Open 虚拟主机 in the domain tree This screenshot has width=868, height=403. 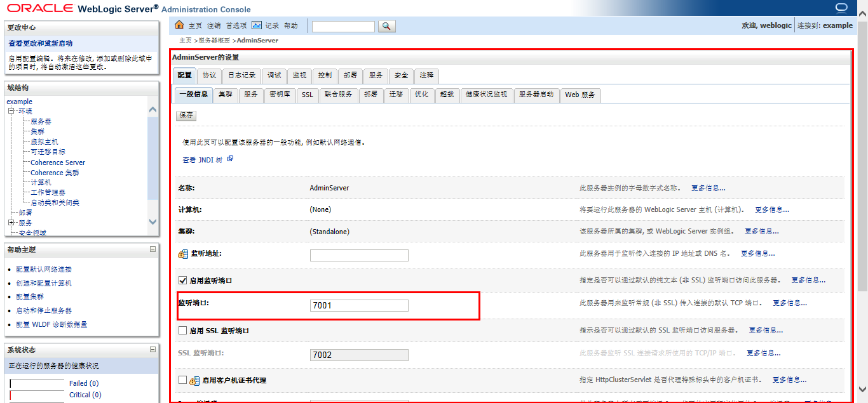(44, 142)
